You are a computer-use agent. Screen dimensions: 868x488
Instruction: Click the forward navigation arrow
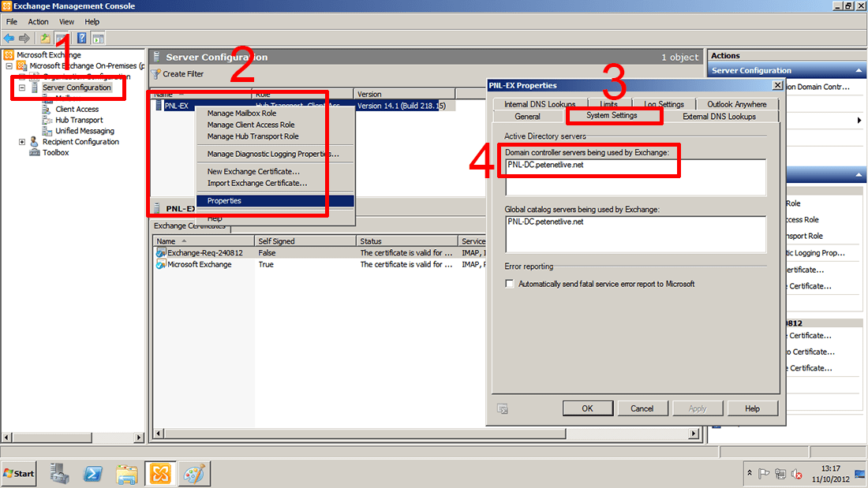[24, 37]
